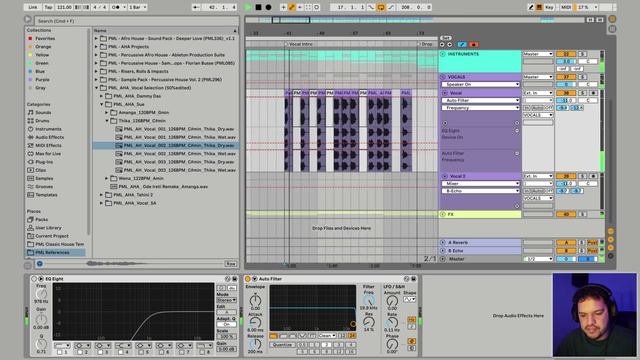Open the Browser preview toggle headphone icon
Viewport: 640px width, 360px height.
click(40, 264)
